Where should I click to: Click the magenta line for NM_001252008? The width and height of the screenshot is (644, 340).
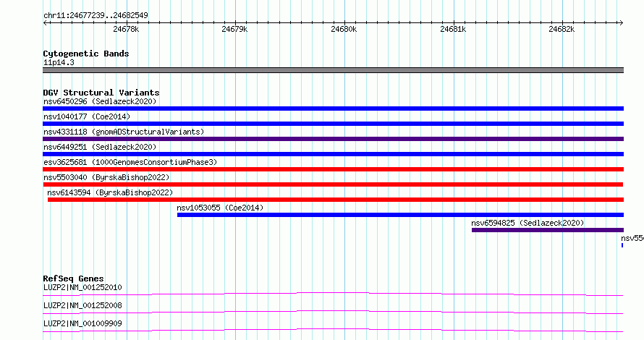click(333, 312)
